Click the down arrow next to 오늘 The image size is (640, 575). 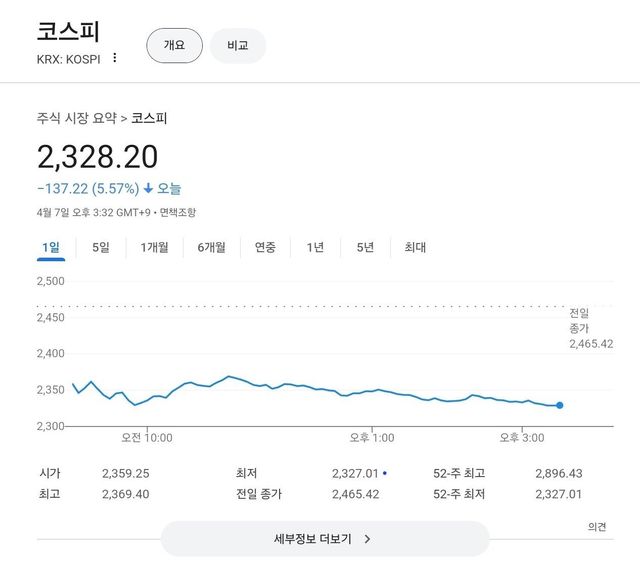coord(148,188)
